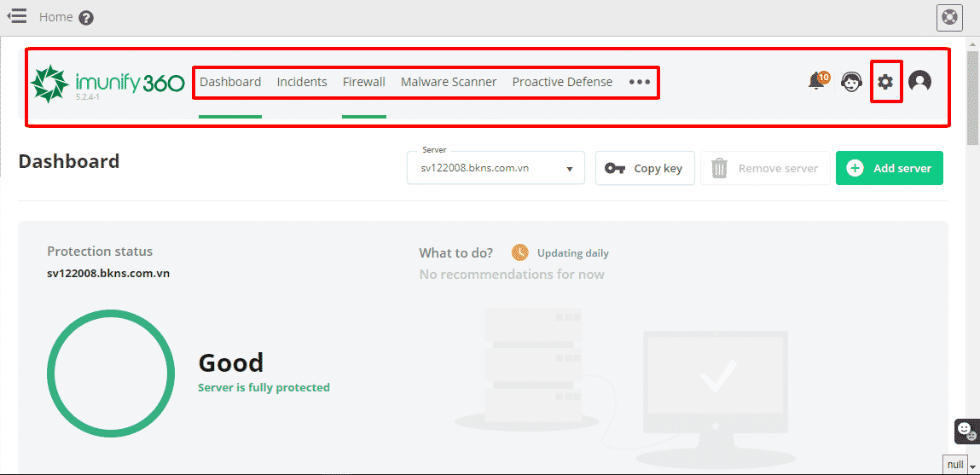Open the Firewall tab
The image size is (980, 475).
pos(364,83)
